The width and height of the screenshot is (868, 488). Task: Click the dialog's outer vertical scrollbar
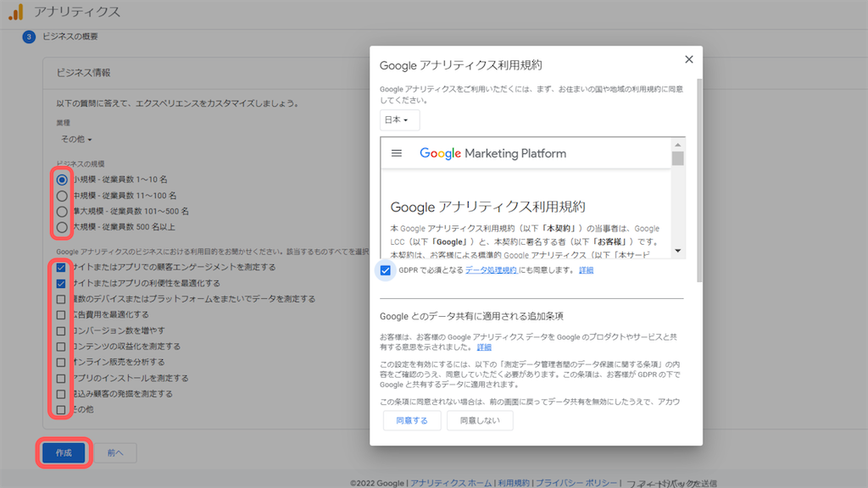coord(699,180)
